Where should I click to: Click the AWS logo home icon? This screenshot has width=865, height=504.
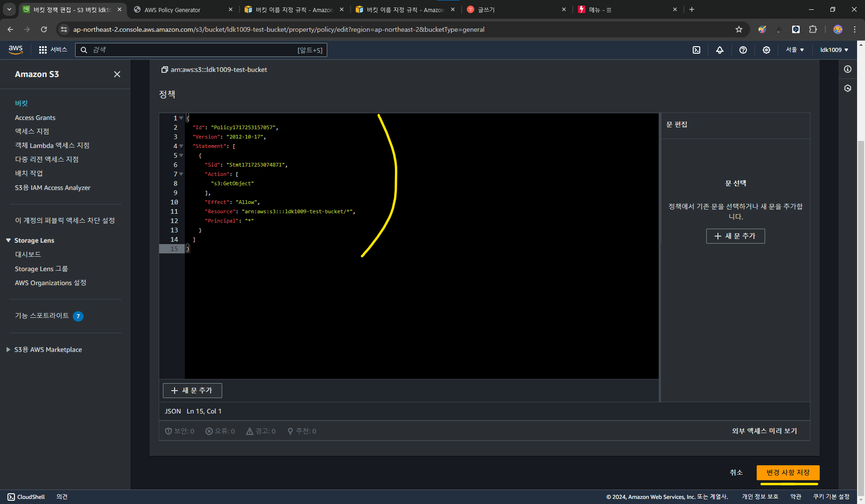point(15,50)
